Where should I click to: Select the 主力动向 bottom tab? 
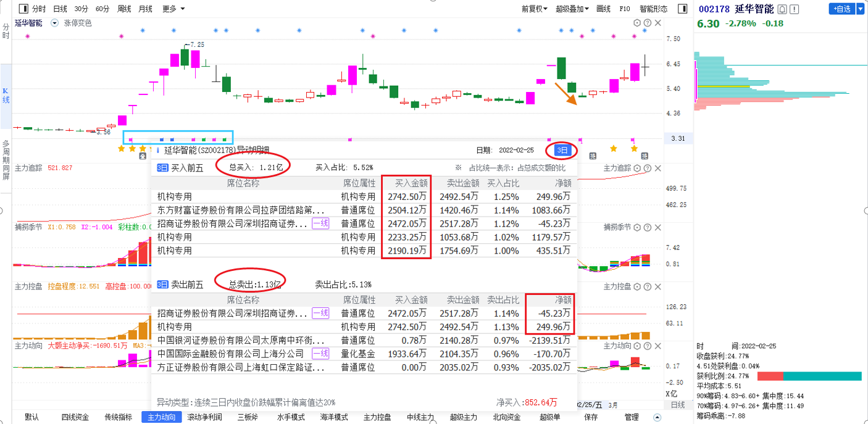point(161,417)
